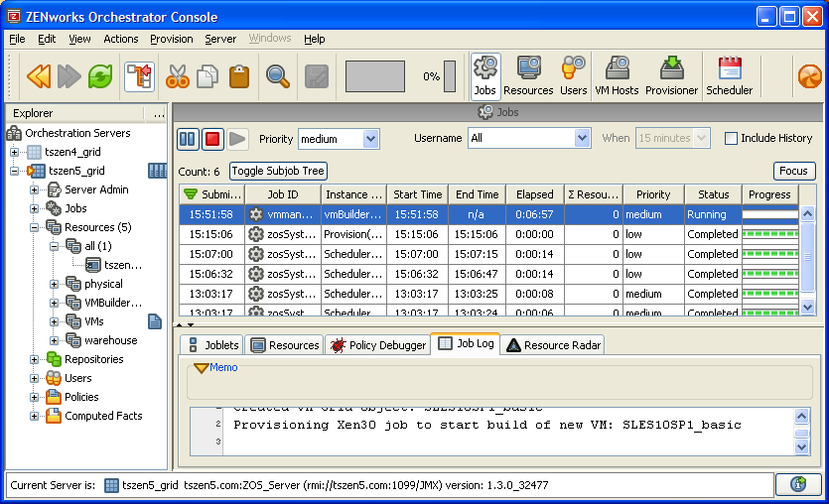Collapse the Resources (5) node
The height and width of the screenshot is (504, 829).
tap(34, 228)
